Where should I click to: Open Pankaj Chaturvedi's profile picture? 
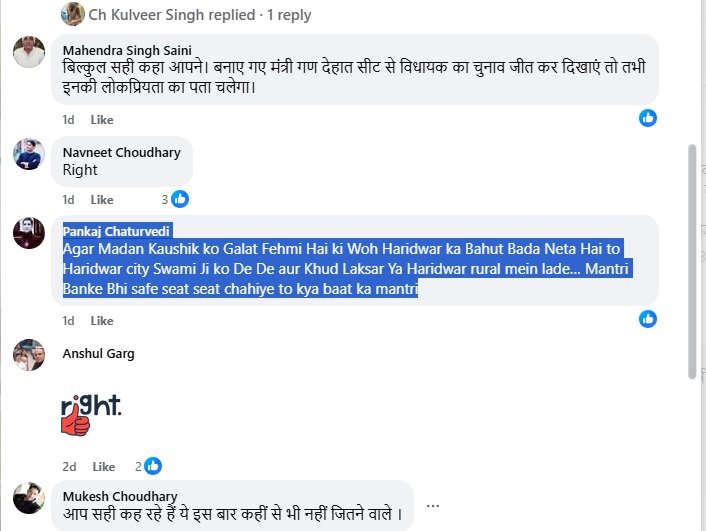[x=29, y=233]
